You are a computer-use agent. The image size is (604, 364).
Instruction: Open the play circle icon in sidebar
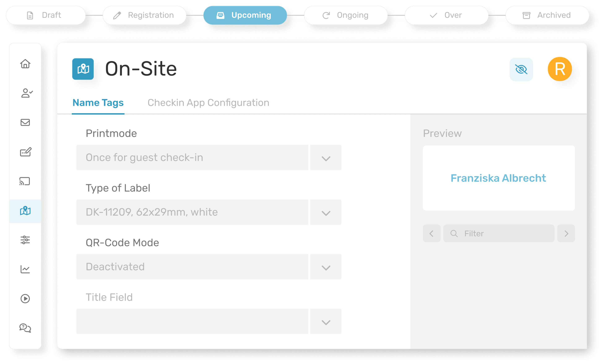point(25,299)
